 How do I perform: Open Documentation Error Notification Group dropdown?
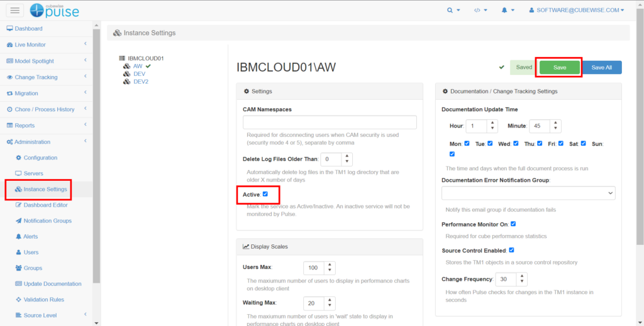pyautogui.click(x=528, y=193)
